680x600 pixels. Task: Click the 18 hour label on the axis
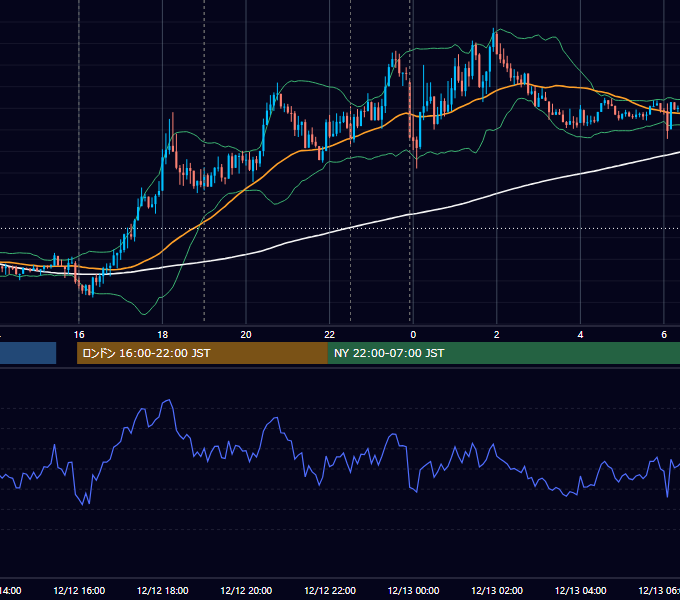click(x=163, y=335)
